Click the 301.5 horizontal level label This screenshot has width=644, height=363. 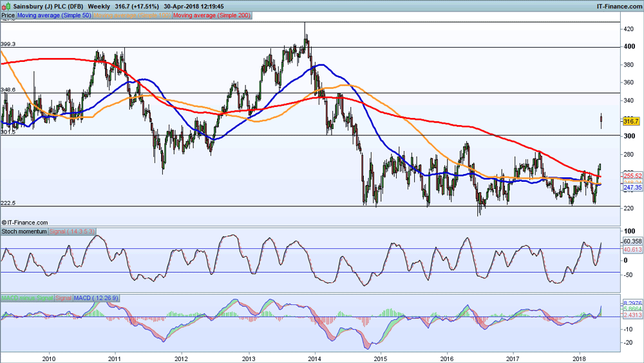pyautogui.click(x=8, y=132)
